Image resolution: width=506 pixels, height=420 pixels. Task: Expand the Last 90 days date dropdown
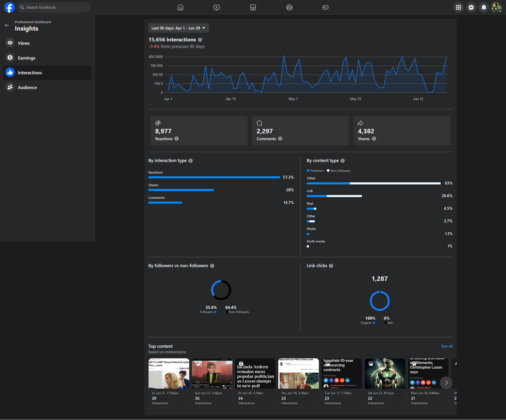click(x=178, y=28)
